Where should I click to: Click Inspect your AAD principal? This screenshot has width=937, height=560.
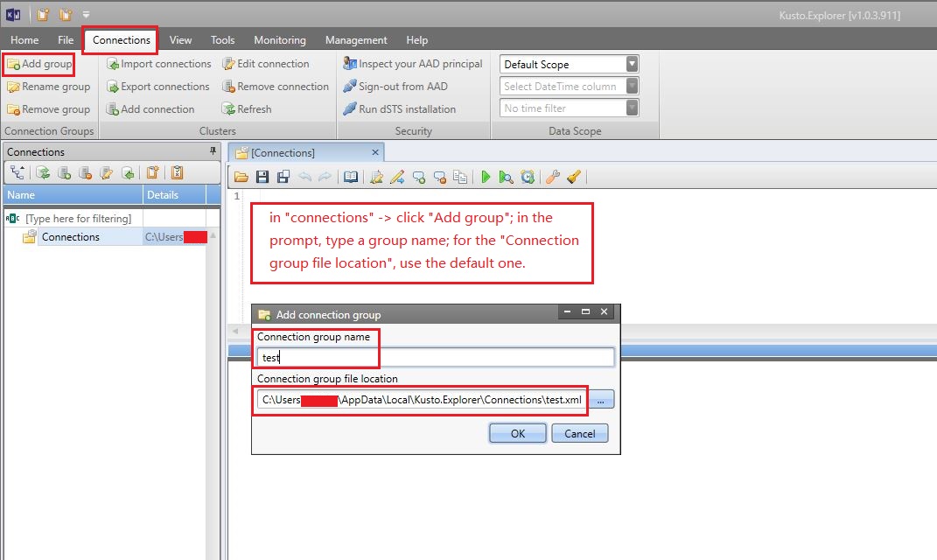click(x=412, y=64)
